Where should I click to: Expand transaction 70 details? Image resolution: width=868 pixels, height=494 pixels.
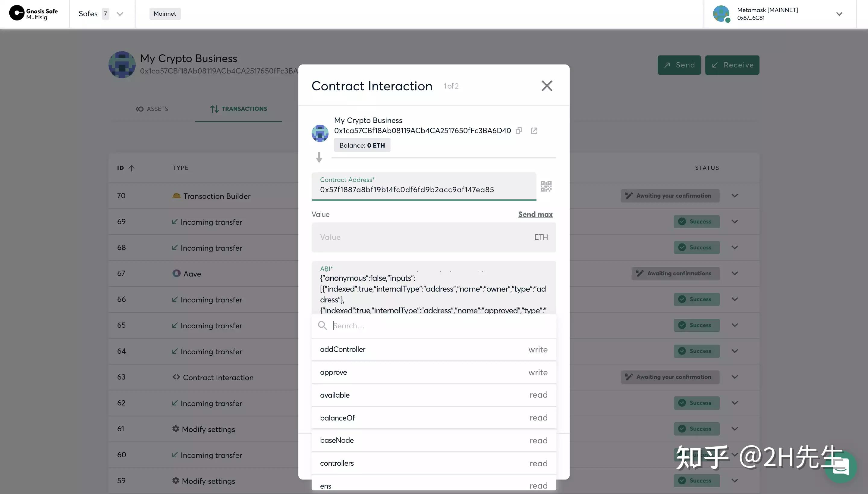[734, 196]
